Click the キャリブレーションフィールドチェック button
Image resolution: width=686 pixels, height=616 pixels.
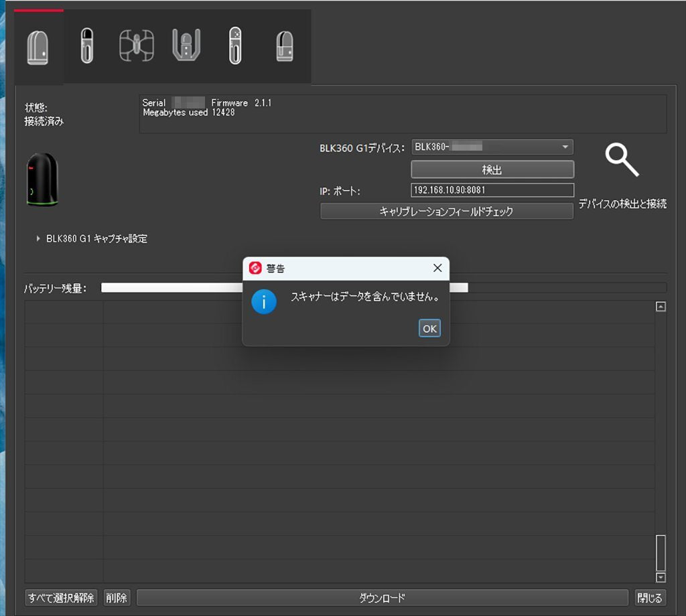pyautogui.click(x=447, y=211)
